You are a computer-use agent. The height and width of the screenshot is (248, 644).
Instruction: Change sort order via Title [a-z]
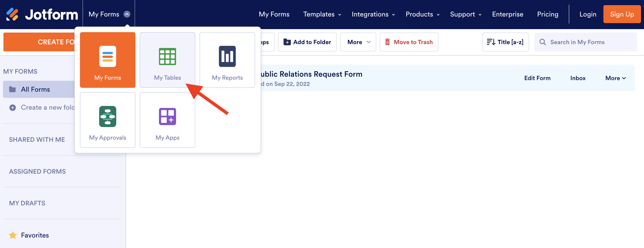tap(505, 42)
